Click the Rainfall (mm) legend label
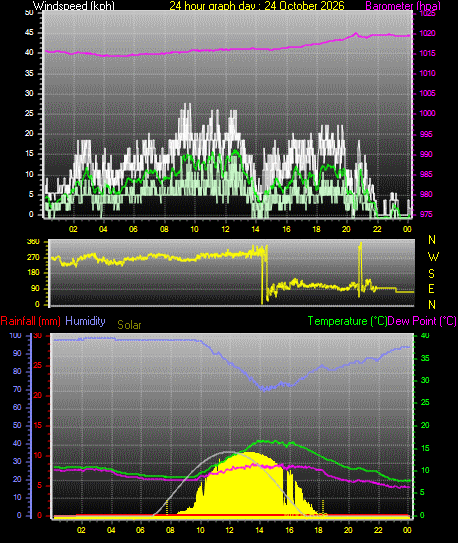The height and width of the screenshot is (543, 458). click(x=30, y=321)
